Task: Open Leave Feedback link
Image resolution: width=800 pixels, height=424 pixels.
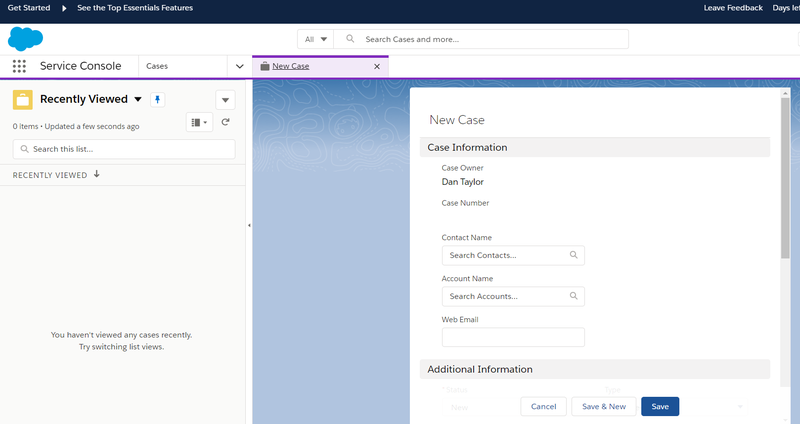Action: pyautogui.click(x=733, y=8)
